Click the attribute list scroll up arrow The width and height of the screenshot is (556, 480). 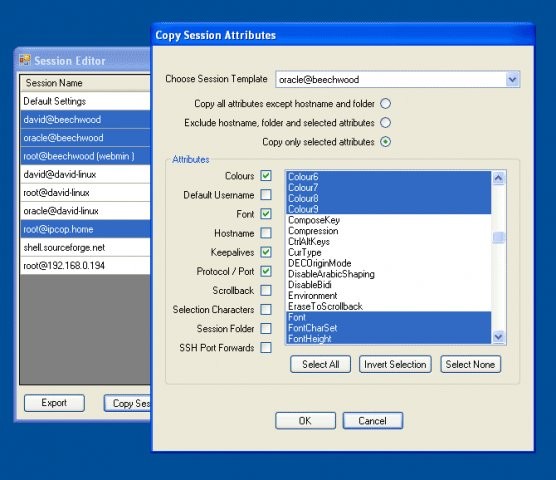point(498,178)
